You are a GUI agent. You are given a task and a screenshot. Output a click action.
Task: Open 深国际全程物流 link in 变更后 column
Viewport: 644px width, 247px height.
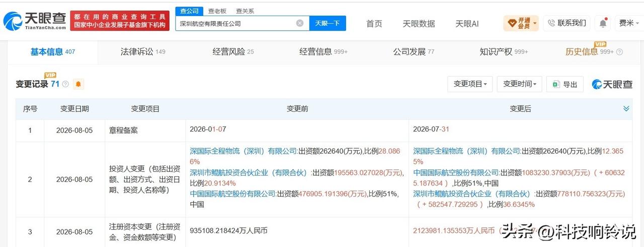point(467,151)
